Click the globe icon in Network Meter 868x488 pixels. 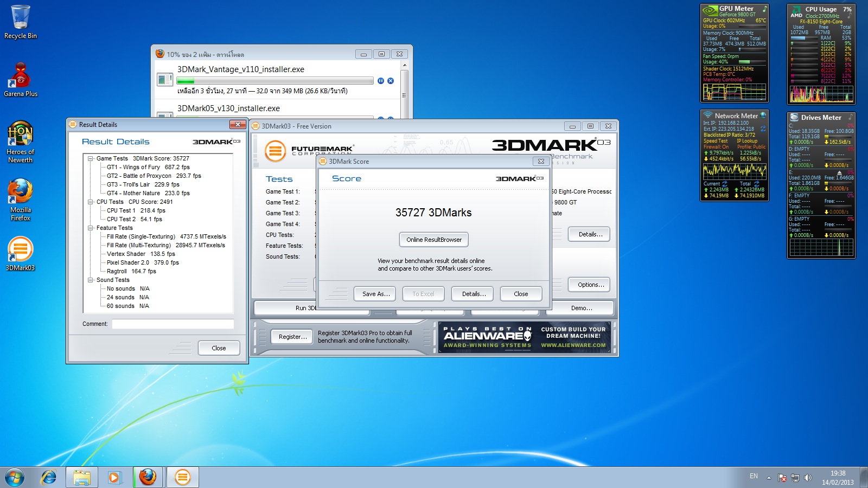coord(763,115)
